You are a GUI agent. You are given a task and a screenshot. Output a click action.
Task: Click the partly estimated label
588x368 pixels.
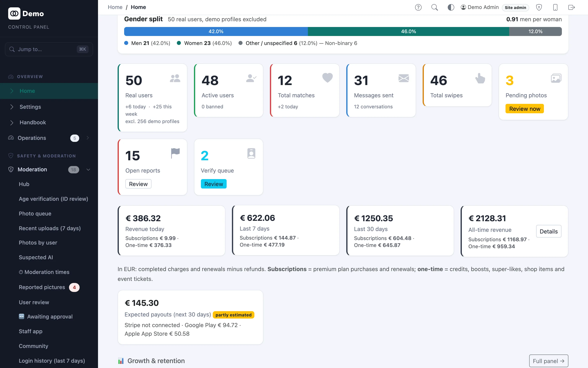233,315
